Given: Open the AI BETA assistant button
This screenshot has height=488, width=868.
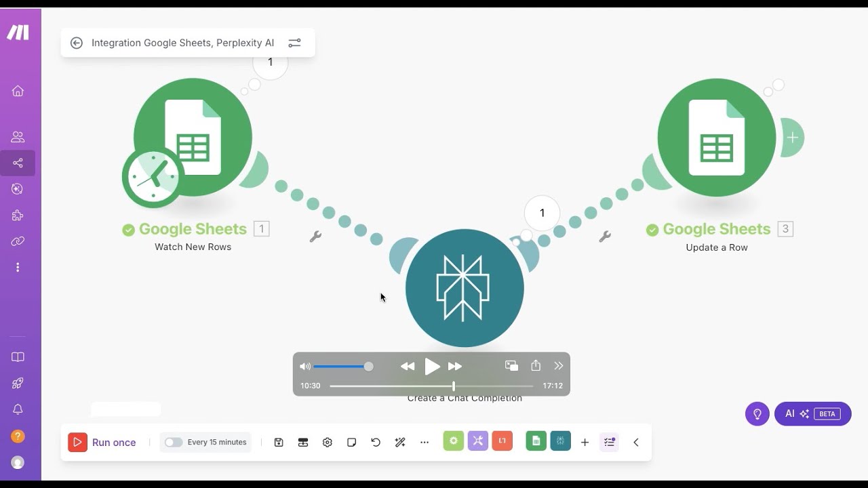Looking at the screenshot, I should click(812, 414).
